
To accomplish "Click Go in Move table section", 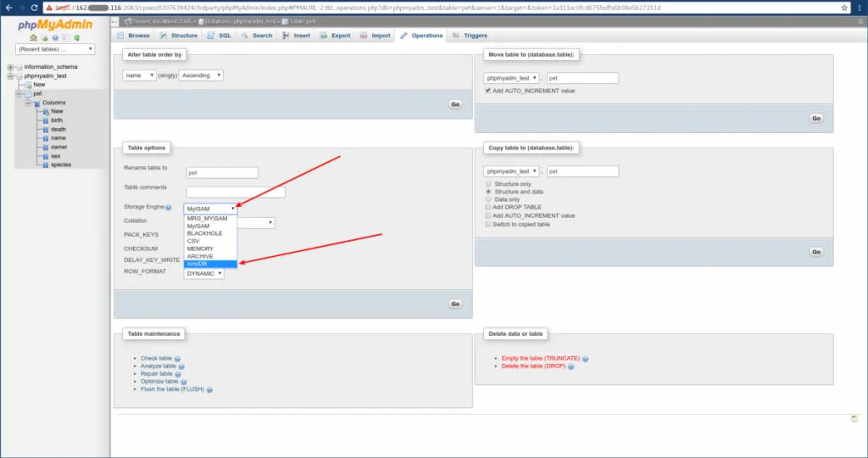I will pyautogui.click(x=816, y=119).
